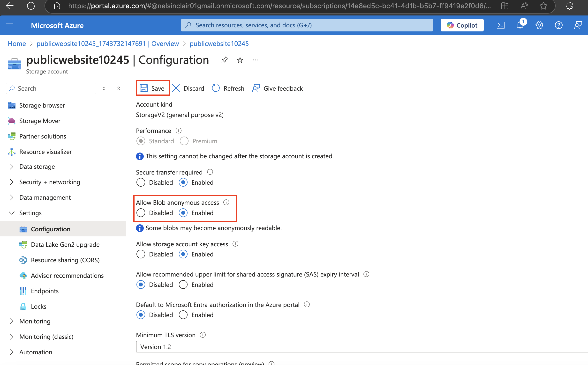Click expand/collapse all arrows next to sidebar search
Viewport: 588px width, 365px height.
coord(104,88)
